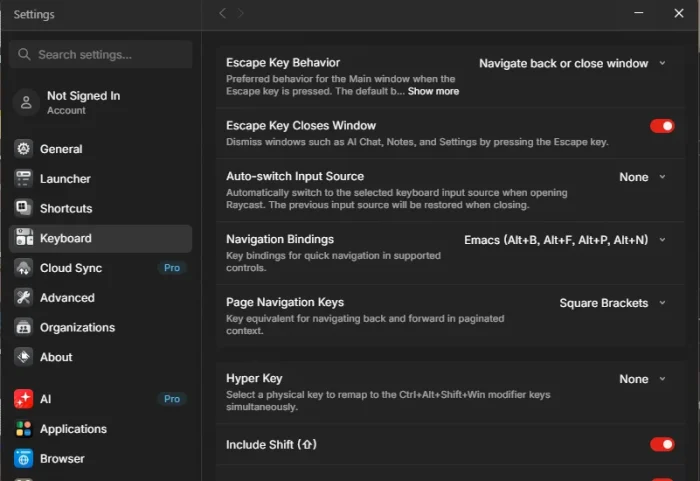Click the Search settings field

coord(100,54)
